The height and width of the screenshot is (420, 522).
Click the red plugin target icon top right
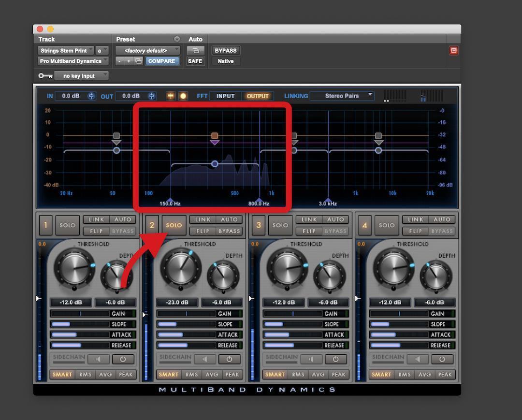coord(453,50)
